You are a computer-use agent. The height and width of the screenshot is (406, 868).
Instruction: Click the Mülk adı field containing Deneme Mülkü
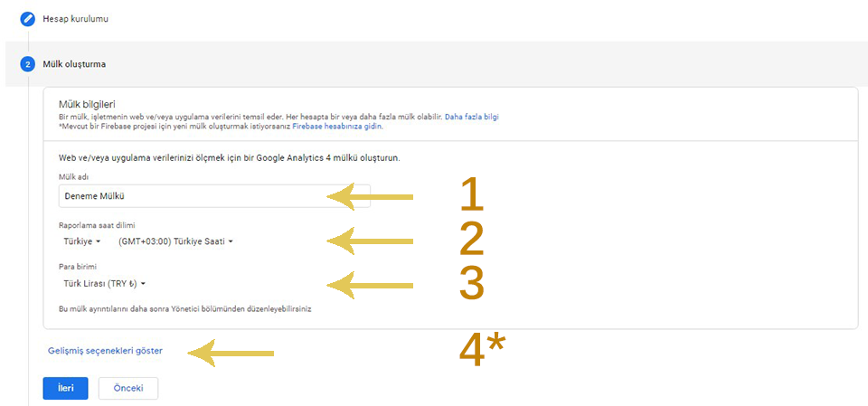[x=214, y=196]
